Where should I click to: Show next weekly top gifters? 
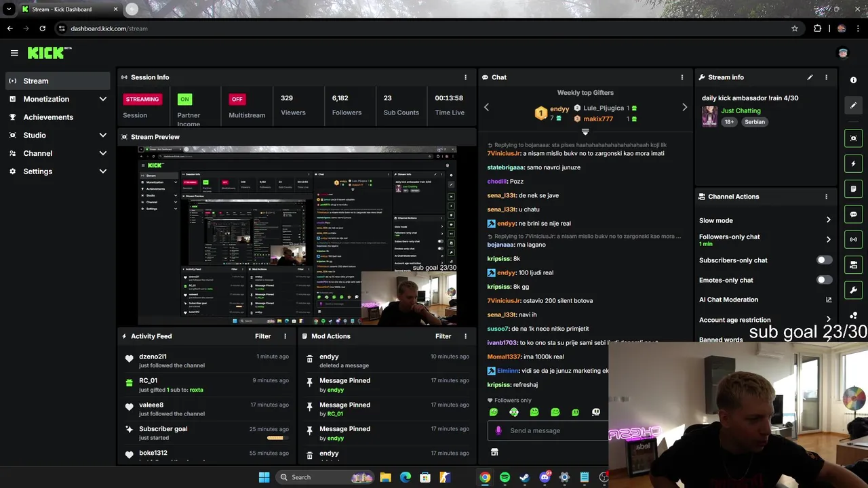pos(684,107)
